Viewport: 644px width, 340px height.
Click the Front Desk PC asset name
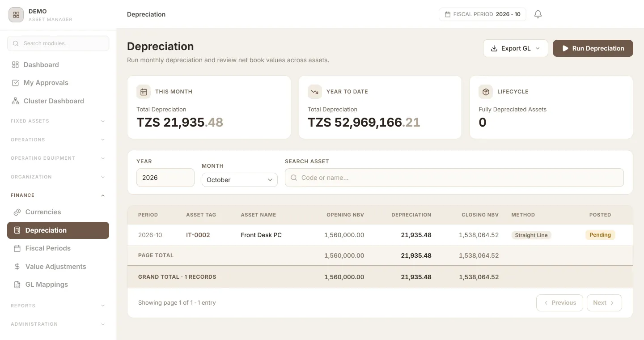(261, 235)
